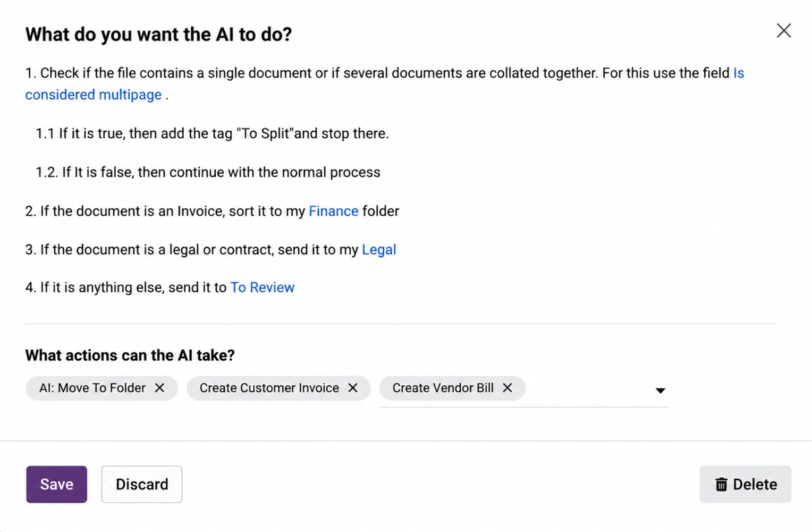Click the "If It is false" instruction line
The image size is (812, 532).
pyautogui.click(x=208, y=172)
